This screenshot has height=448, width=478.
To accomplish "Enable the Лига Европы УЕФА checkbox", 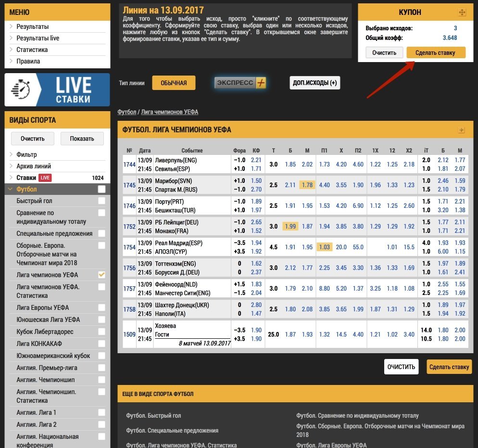I will pyautogui.click(x=101, y=307).
